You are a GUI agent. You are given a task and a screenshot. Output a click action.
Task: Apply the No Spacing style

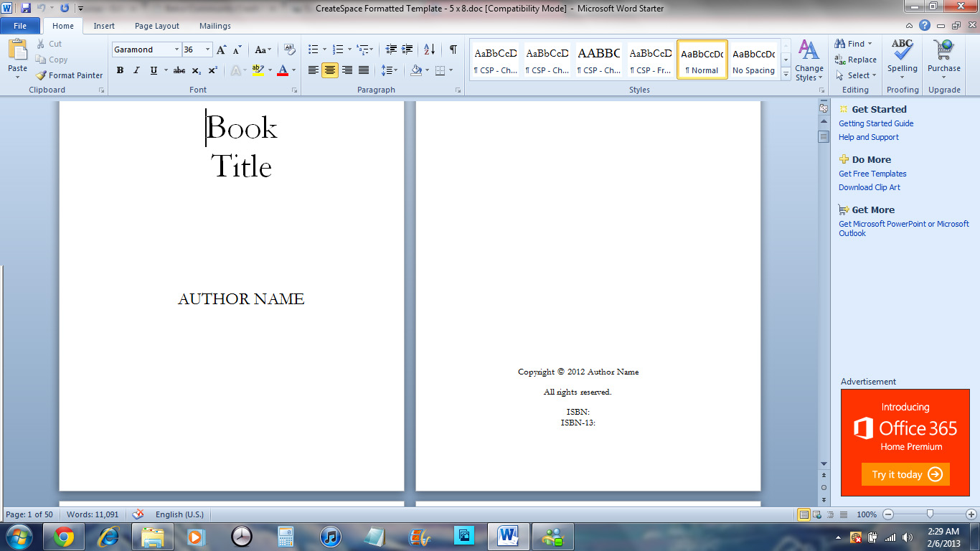754,60
